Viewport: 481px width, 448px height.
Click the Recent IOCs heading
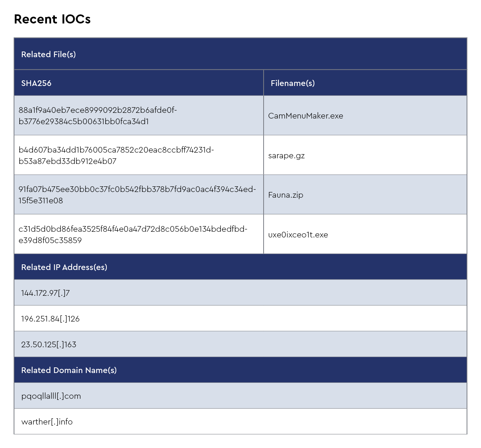pyautogui.click(x=52, y=19)
